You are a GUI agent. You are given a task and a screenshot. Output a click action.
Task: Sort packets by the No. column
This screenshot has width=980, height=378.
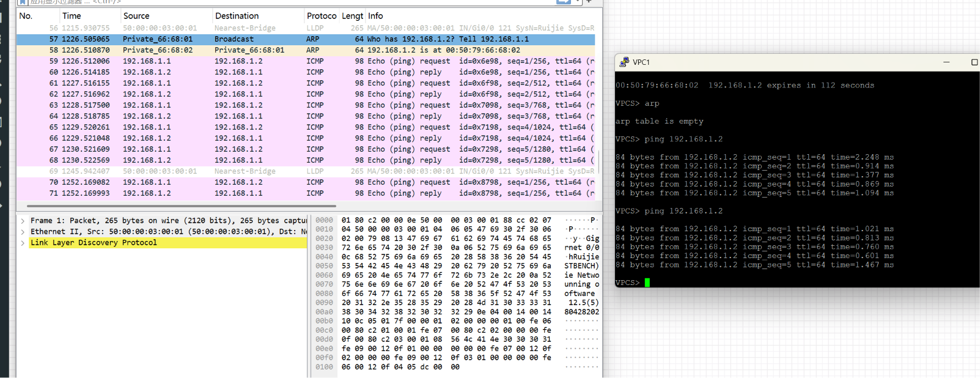38,16
